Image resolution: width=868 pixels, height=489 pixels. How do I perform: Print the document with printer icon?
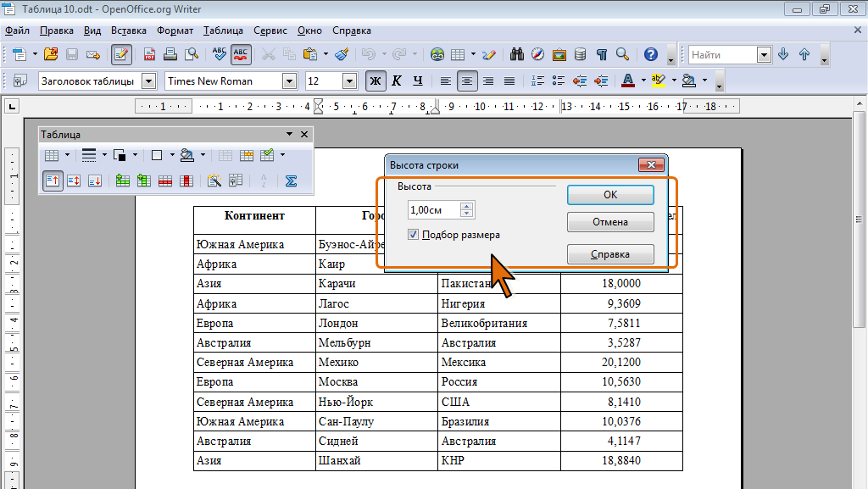click(170, 54)
